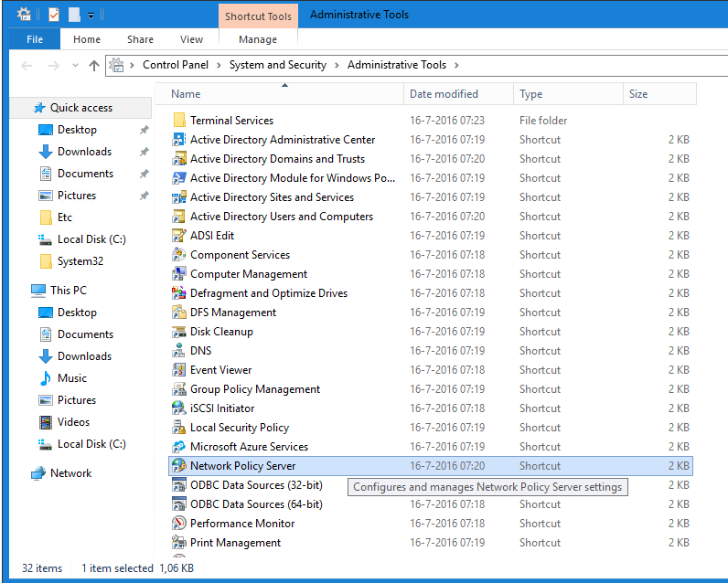Select the Defragment and Optimize Drives icon
The image size is (728, 583).
(179, 293)
